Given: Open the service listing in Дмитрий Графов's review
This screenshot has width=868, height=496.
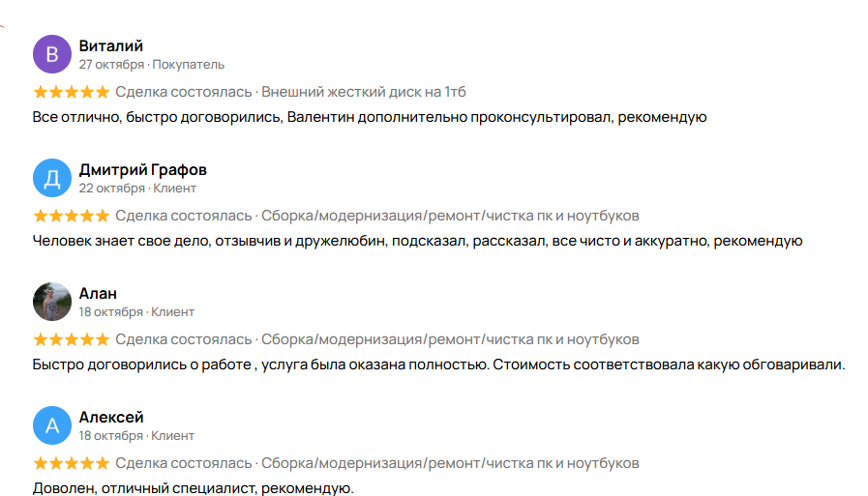Looking at the screenshot, I should pyautogui.click(x=450, y=216).
